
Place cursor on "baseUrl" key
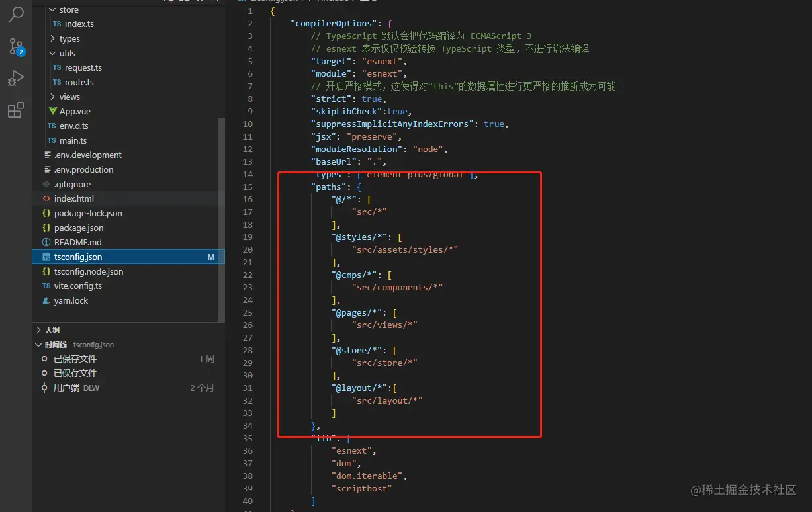pos(334,161)
